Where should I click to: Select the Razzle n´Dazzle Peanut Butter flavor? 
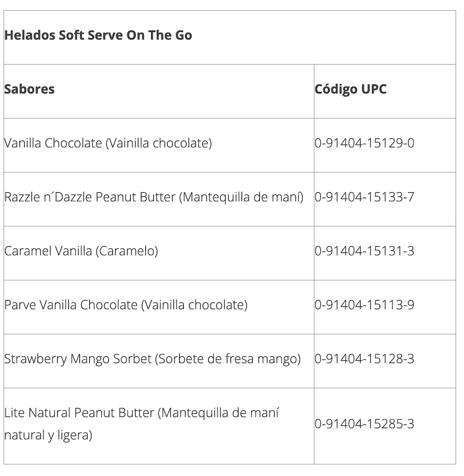pos(90,197)
